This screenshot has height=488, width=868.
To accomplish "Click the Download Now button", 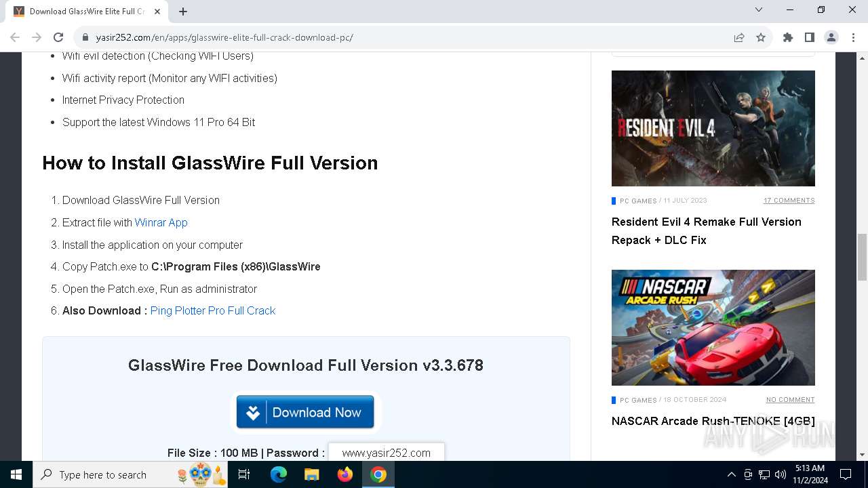I will pyautogui.click(x=305, y=412).
